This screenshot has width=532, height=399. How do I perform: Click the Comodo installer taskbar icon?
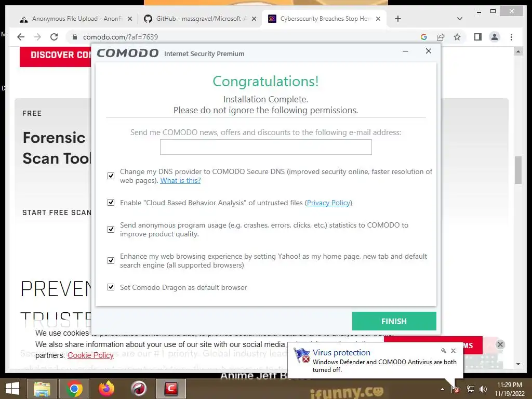coord(171,389)
